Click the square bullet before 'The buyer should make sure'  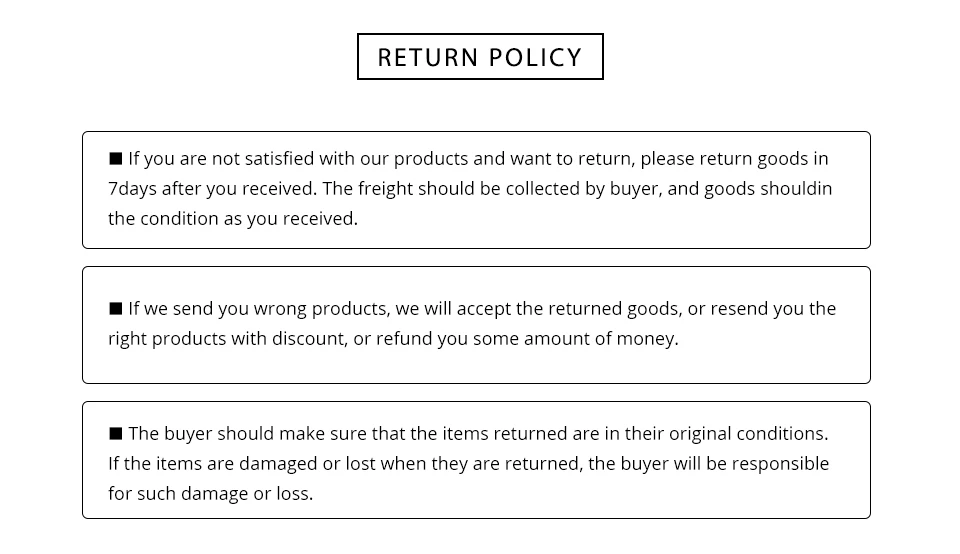tap(115, 434)
